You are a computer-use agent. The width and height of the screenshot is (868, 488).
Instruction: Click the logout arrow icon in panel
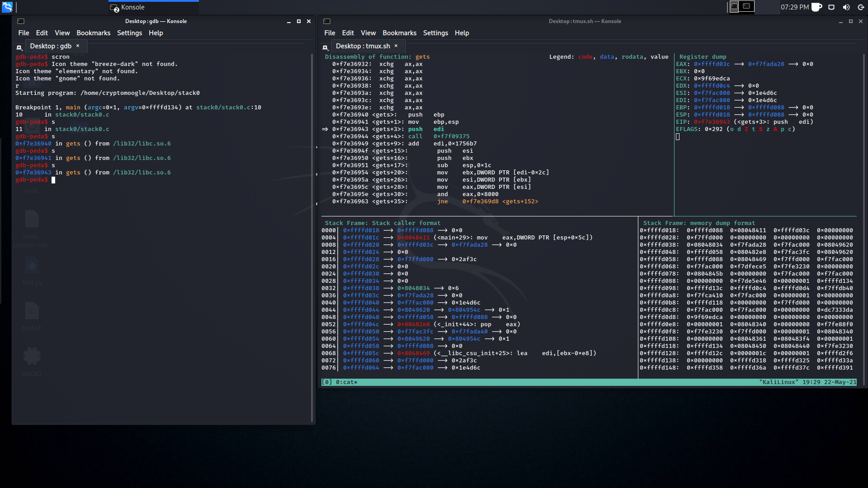pos(861,7)
